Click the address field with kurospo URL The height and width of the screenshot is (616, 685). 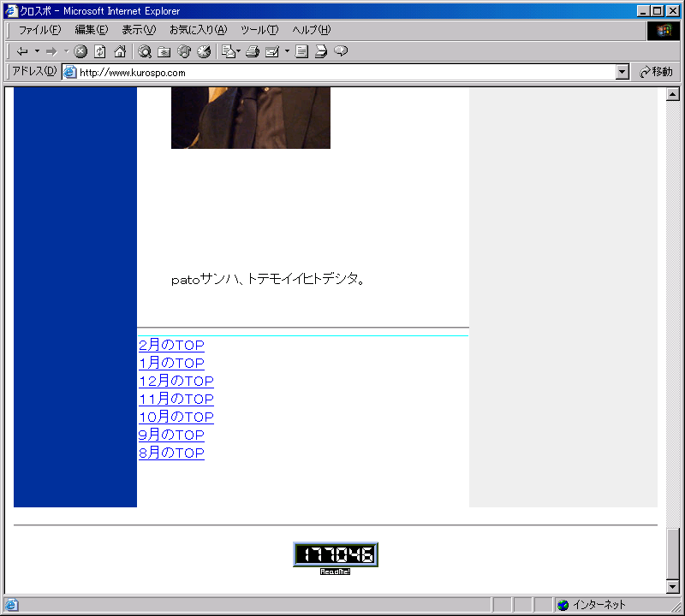click(x=338, y=72)
